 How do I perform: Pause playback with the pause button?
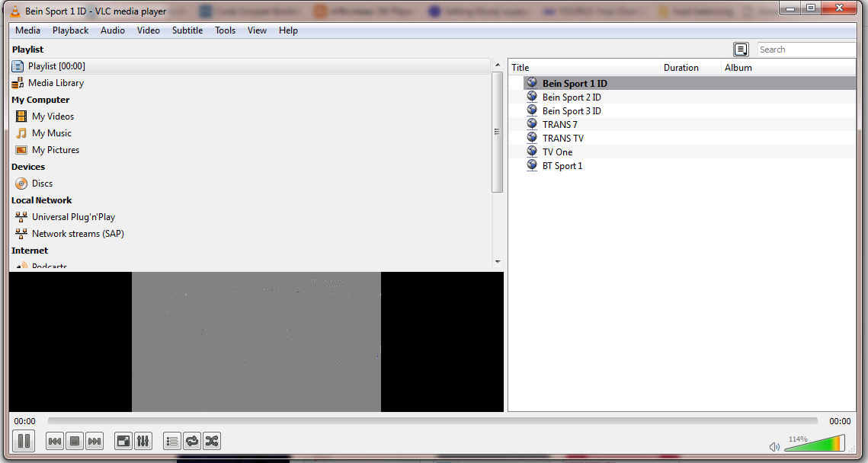click(x=24, y=441)
